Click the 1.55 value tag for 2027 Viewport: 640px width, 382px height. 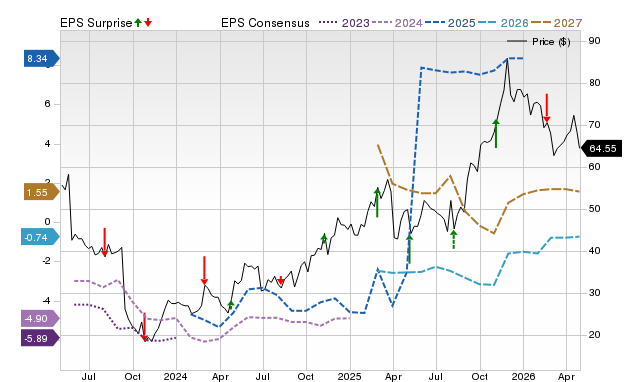pyautogui.click(x=42, y=193)
